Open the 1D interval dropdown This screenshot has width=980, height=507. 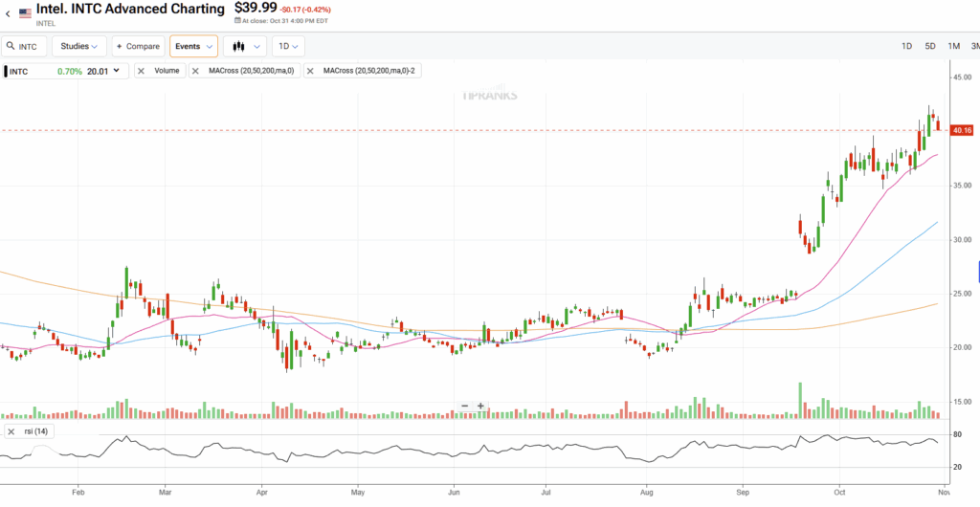pos(288,46)
